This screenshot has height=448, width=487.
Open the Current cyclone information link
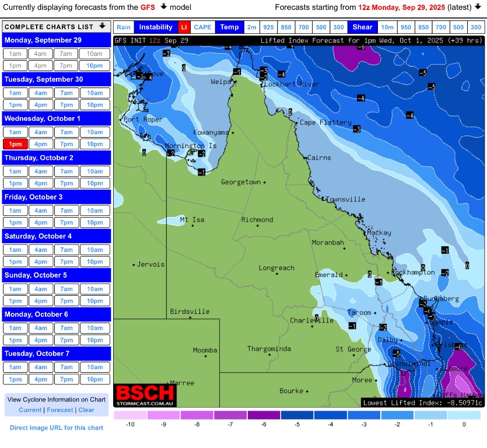tap(30, 410)
